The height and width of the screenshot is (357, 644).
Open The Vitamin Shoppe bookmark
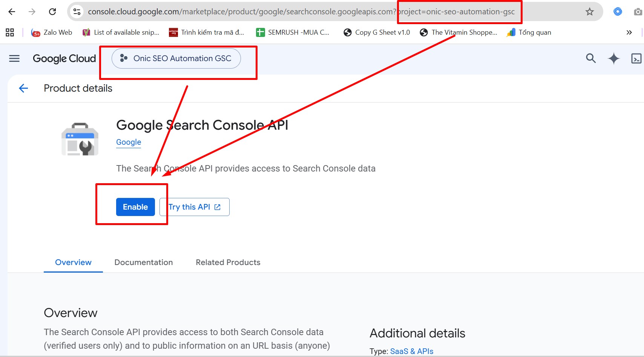[x=458, y=32]
